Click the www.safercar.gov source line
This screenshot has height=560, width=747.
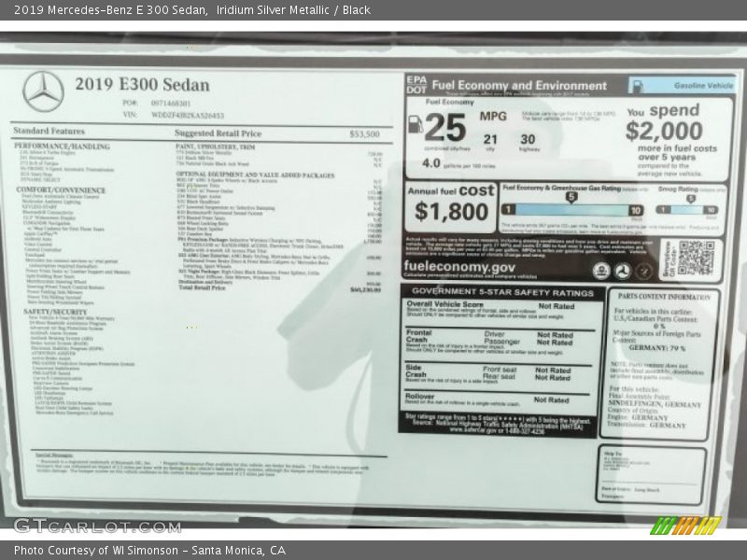point(497,430)
